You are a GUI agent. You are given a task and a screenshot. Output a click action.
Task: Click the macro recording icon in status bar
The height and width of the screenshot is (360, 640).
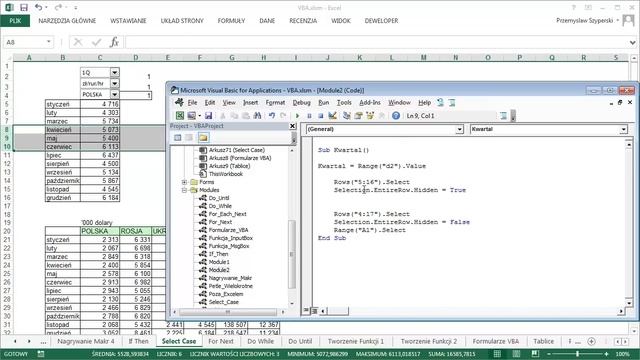point(41,354)
